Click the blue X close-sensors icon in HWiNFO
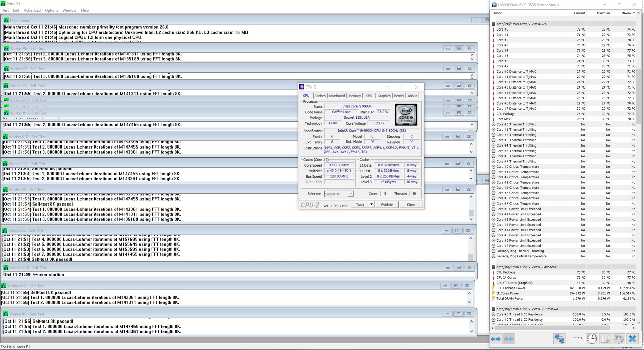The image size is (644, 350). (632, 339)
